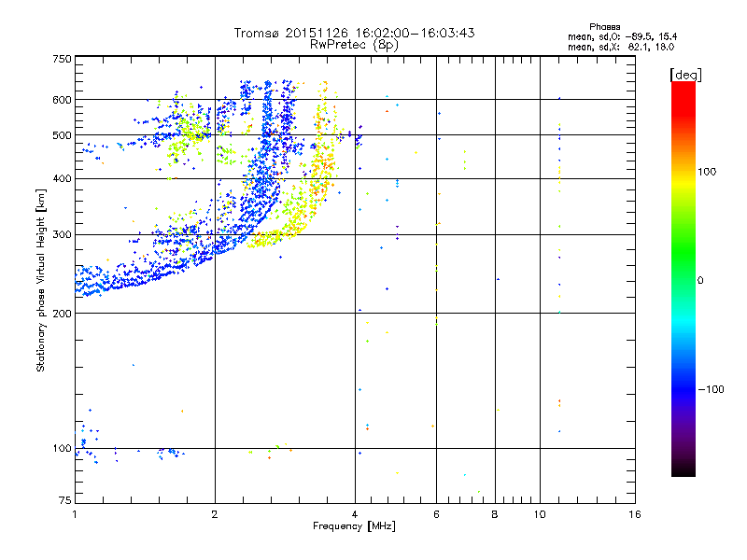Viewport: 747px width, 560px height.
Task: Click the colorbar label '0'
Action: [x=700, y=281]
